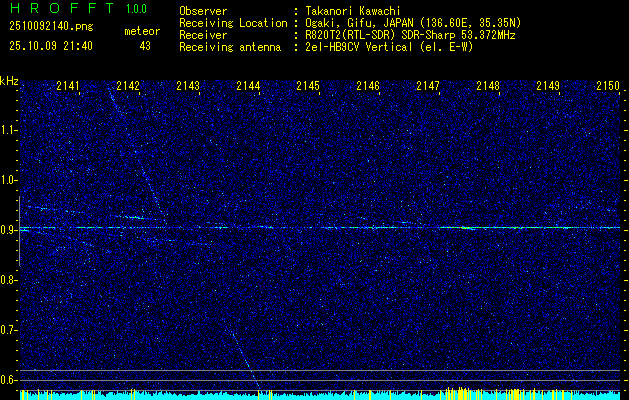The image size is (629, 400).
Task: Click the 1.1 kHz axis label
Action: point(8,131)
